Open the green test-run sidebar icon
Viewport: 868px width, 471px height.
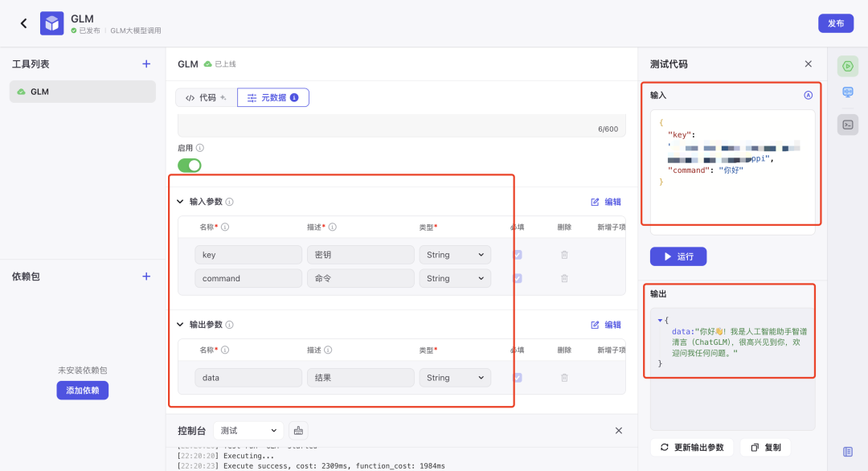[x=848, y=67]
